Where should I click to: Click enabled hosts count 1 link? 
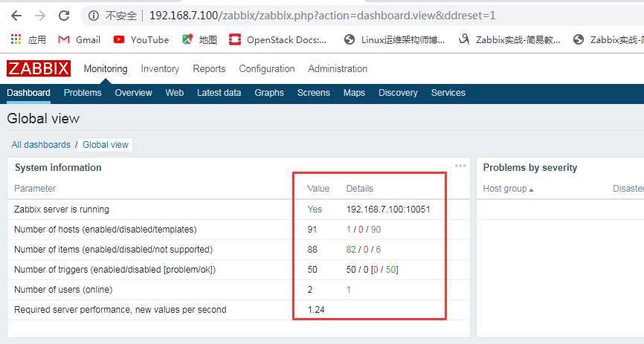pos(349,230)
